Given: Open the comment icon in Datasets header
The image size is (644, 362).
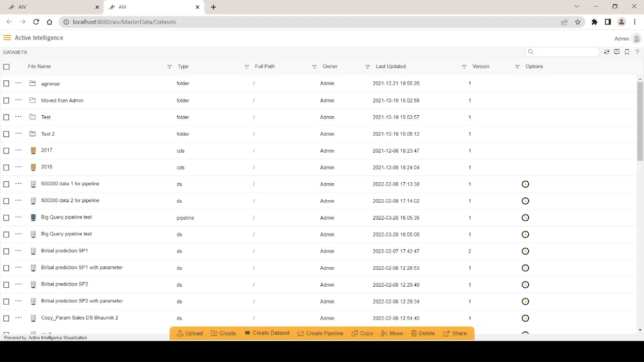Looking at the screenshot, I should click(617, 52).
